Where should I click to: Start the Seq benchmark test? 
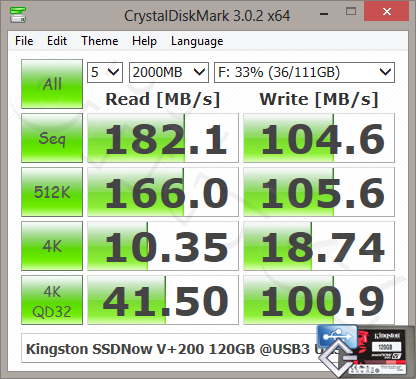tap(52, 138)
